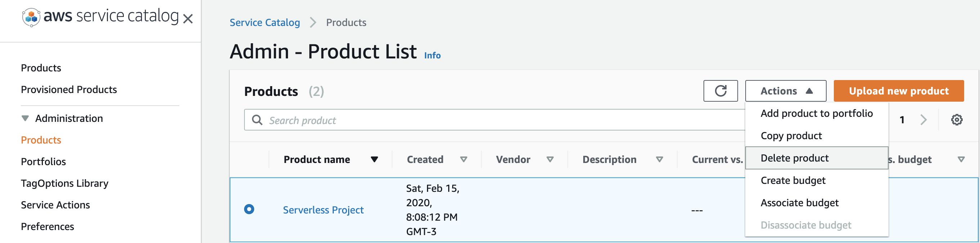Click the Created column header
This screenshot has height=243, width=980.
click(x=425, y=160)
